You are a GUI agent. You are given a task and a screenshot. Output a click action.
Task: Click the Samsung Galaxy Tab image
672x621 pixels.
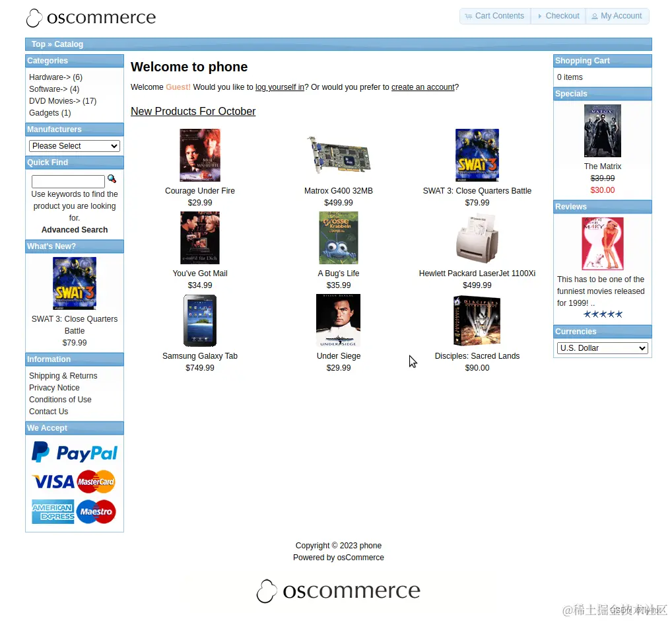(200, 320)
